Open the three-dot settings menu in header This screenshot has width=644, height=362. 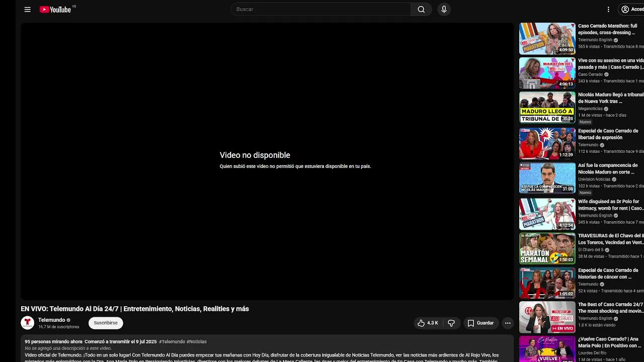608,9
